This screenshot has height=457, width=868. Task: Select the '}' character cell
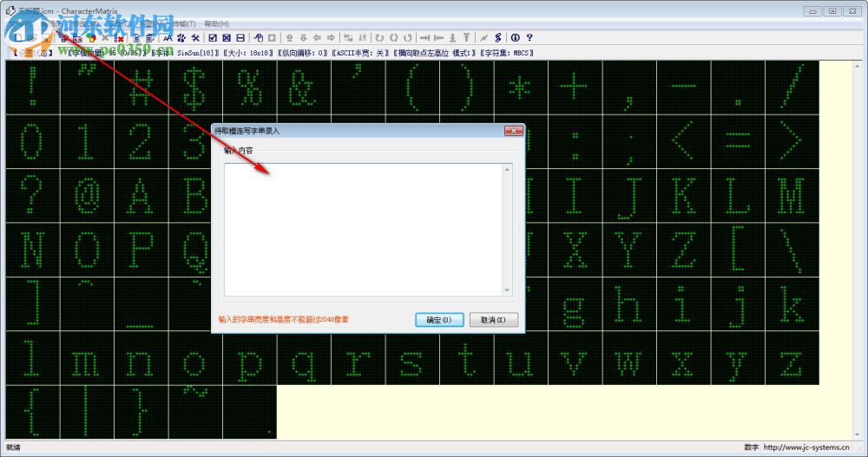[141, 412]
